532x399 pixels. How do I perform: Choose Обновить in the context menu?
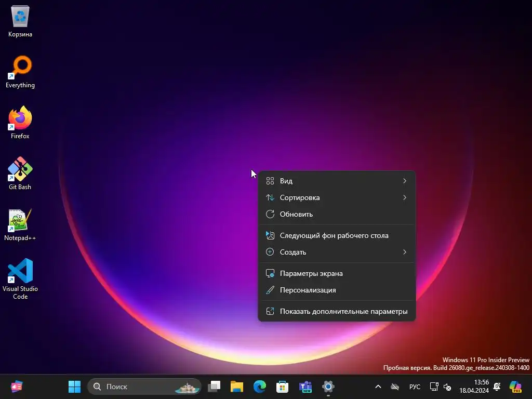coord(337,214)
